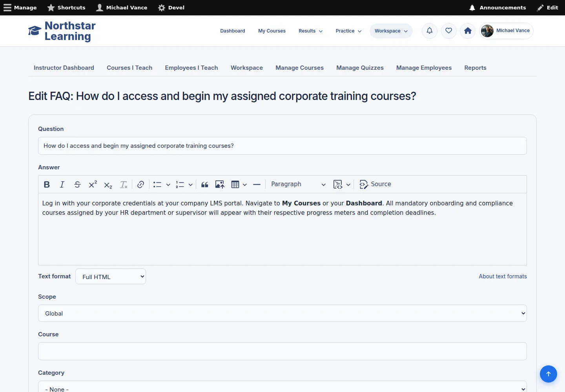Insert a bulleted list
The width and height of the screenshot is (565, 392).
click(157, 184)
